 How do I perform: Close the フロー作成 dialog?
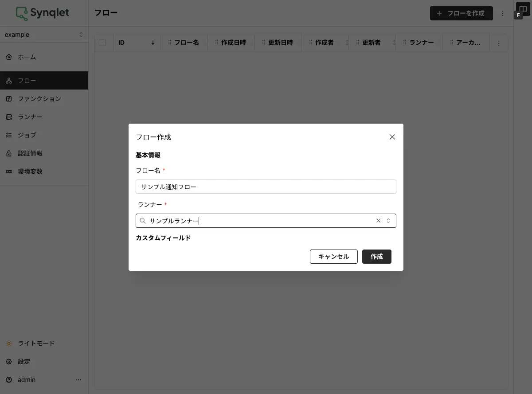pos(392,137)
